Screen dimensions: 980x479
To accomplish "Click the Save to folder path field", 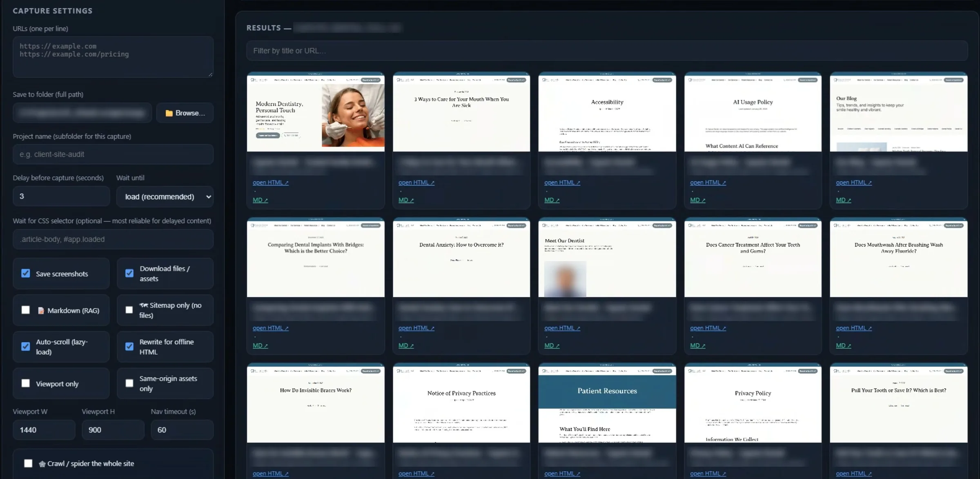I will 82,113.
